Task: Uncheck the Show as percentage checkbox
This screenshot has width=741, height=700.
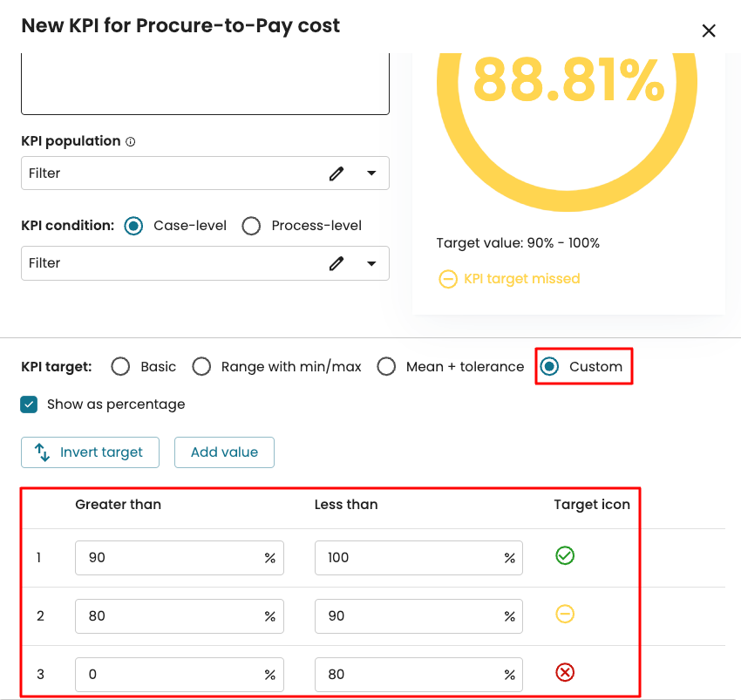Action: coord(30,404)
